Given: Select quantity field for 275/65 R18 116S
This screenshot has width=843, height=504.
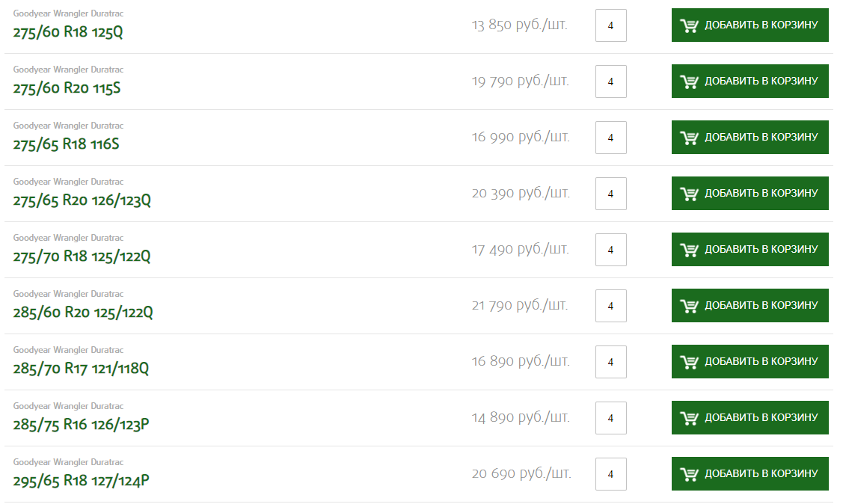Looking at the screenshot, I should tap(610, 138).
